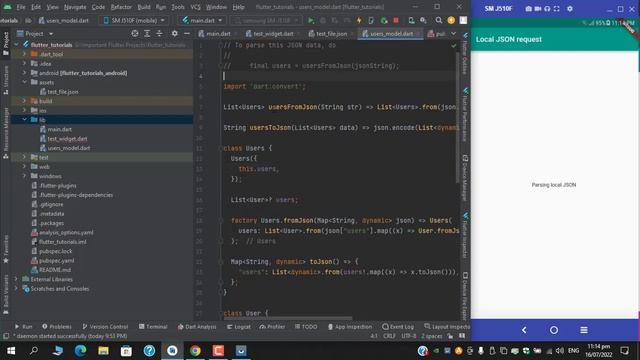Image resolution: width=640 pixels, height=360 pixels.
Task: Open File Explorer from taskbar
Action: pos(103,351)
